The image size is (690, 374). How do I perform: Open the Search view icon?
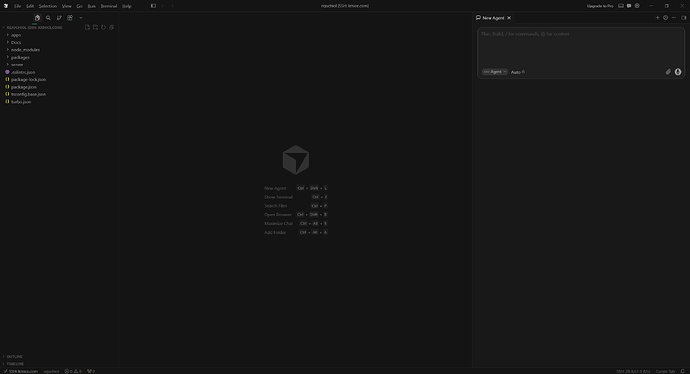(48, 18)
